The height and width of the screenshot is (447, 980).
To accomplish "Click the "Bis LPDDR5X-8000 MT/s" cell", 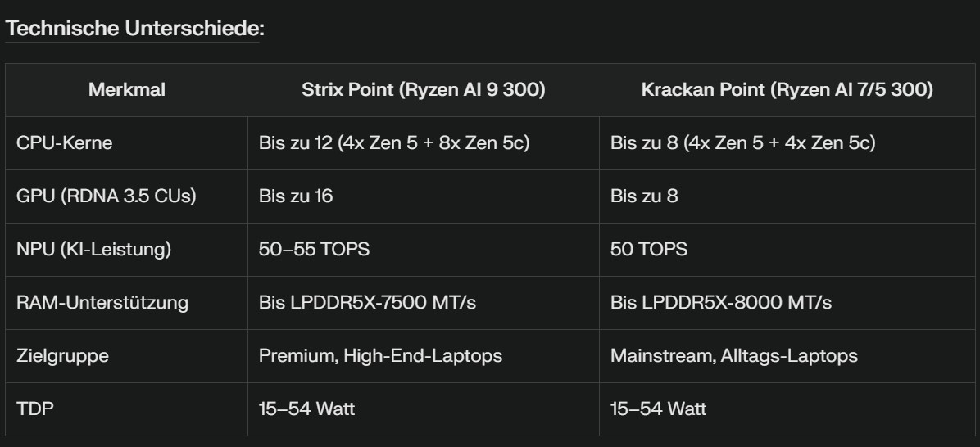I will click(x=720, y=303).
